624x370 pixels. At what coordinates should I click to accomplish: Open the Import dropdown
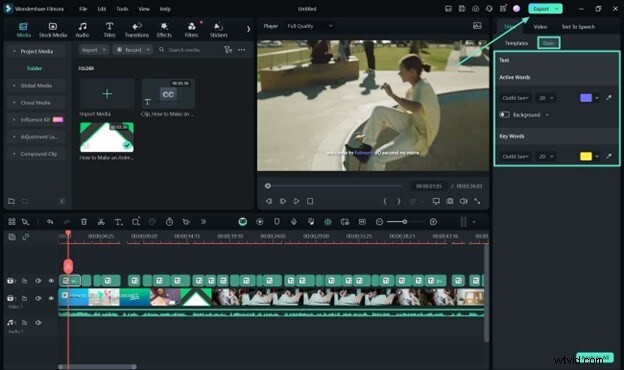coord(94,50)
